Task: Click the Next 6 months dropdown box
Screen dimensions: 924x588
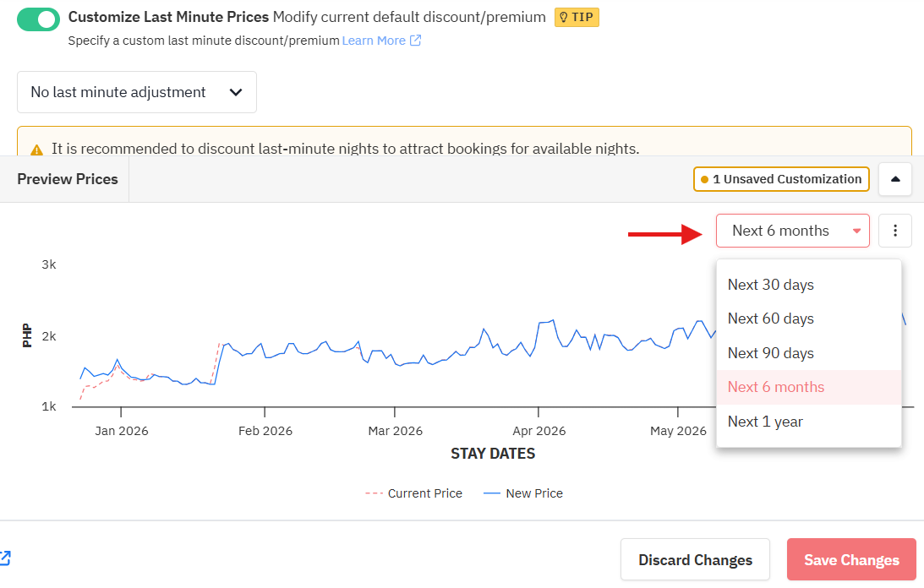Action: tap(792, 231)
